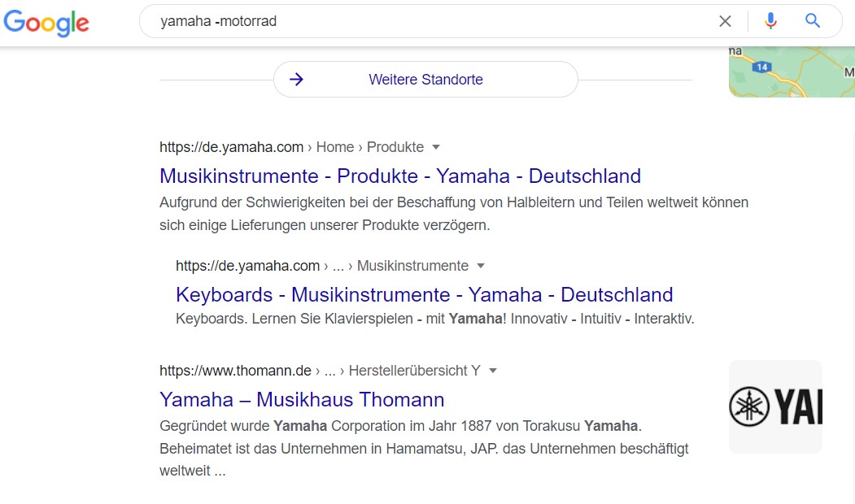Viewport: 855px width, 504px height.
Task: Open the map thumbnail preview
Action: tap(792, 72)
